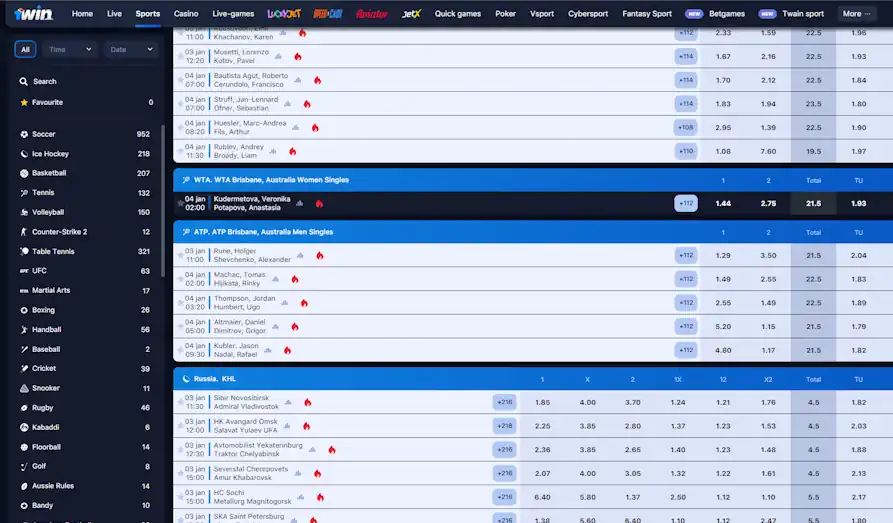Bet on odds 1.44 for Kudermetova
893x523 pixels.
(x=723, y=203)
